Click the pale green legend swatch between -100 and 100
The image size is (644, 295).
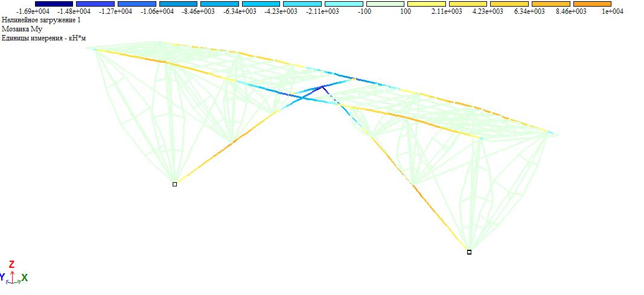pyautogui.click(x=385, y=4)
